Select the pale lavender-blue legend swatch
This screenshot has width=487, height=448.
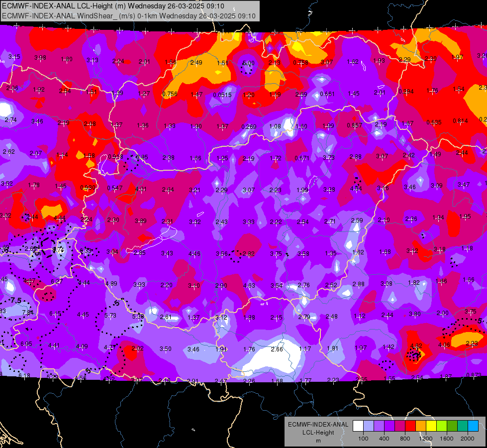pyautogui.click(x=369, y=426)
